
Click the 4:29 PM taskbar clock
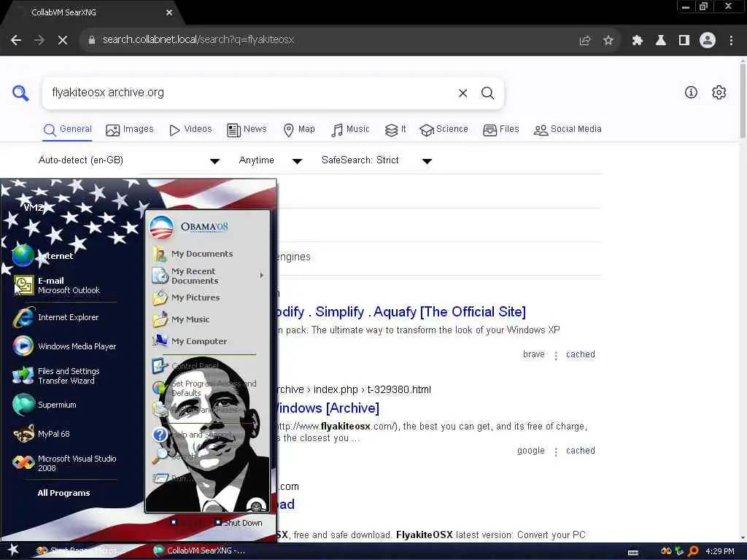pyautogui.click(x=719, y=551)
